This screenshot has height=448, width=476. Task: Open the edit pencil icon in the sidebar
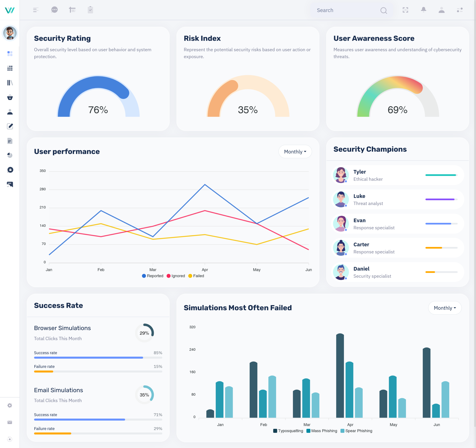click(10, 126)
